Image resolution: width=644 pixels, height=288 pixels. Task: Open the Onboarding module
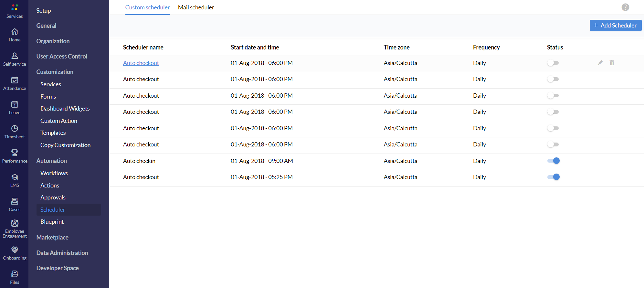tap(15, 253)
